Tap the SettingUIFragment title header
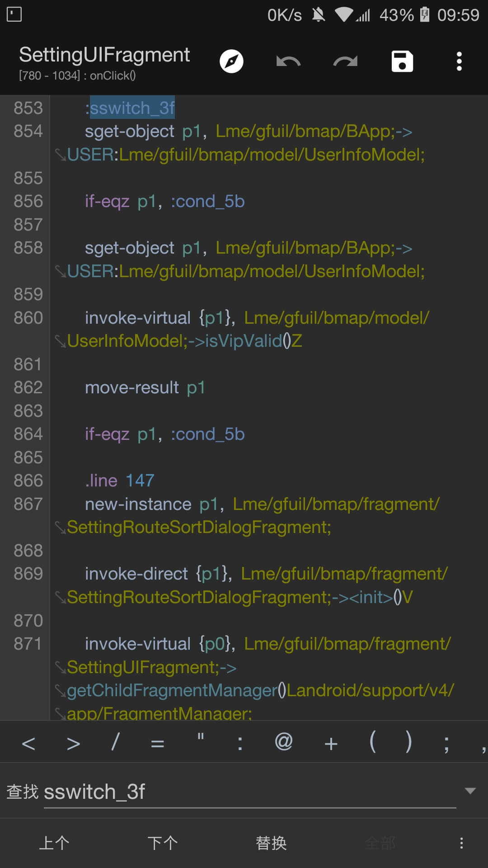The image size is (488, 868). [x=104, y=55]
